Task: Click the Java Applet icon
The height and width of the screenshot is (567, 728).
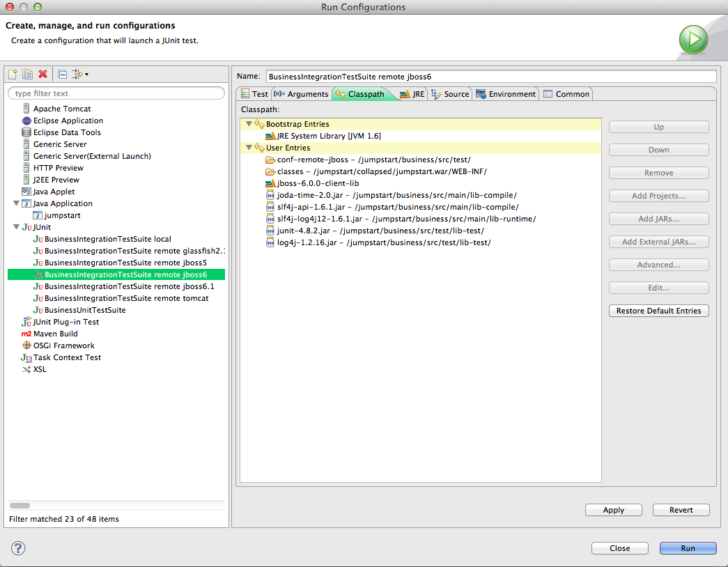Action: point(26,192)
